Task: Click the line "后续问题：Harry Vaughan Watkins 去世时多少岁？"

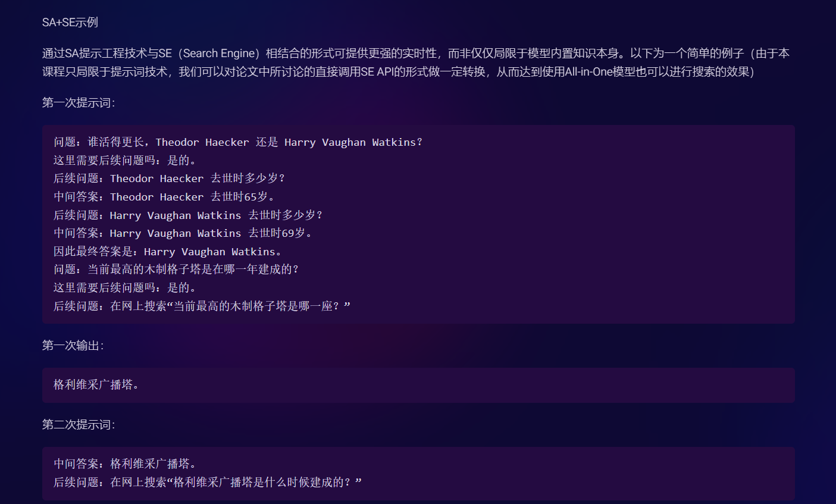Action: (188, 215)
